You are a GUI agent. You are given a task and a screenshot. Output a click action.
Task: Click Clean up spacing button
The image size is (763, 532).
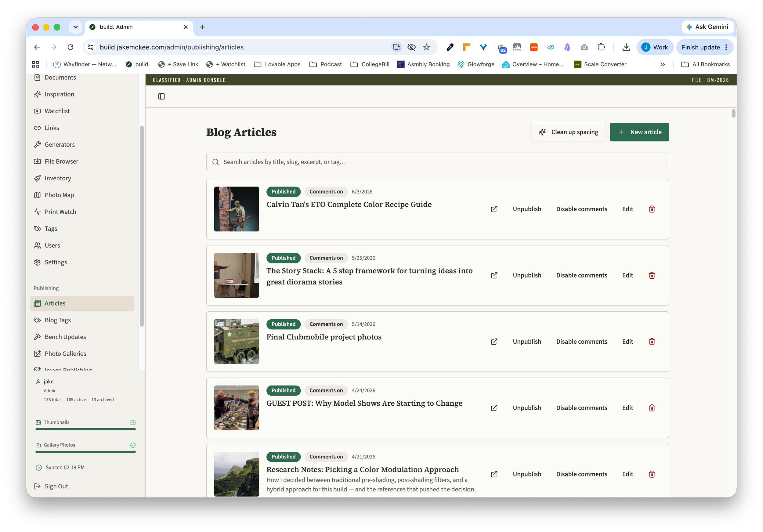(568, 132)
